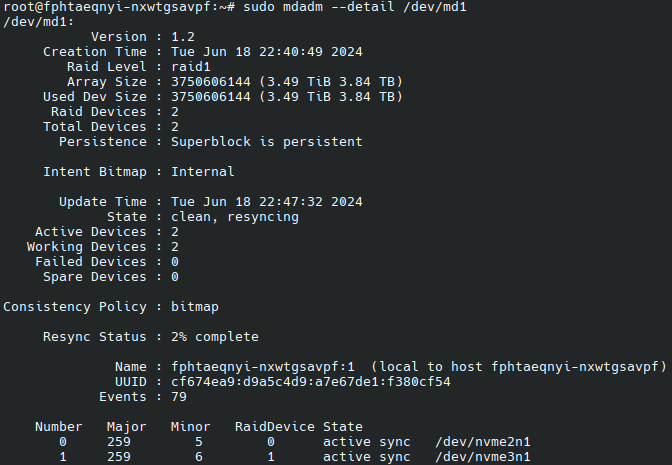672x465 pixels.
Task: Click the Failed Devices count
Action: click(x=175, y=262)
